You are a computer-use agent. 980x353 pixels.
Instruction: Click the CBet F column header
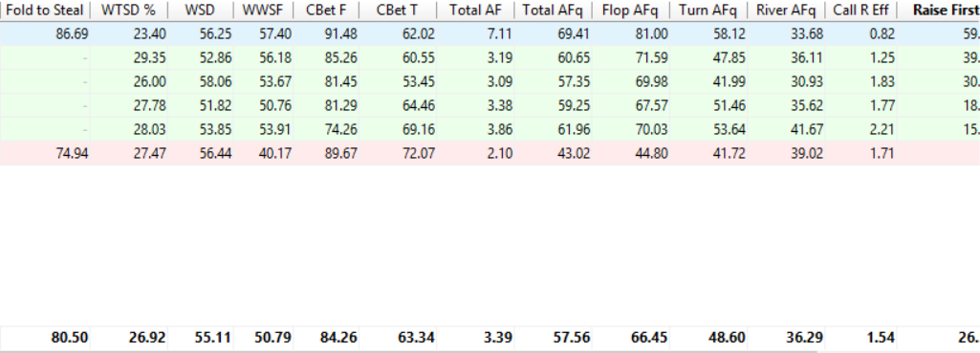326,10
